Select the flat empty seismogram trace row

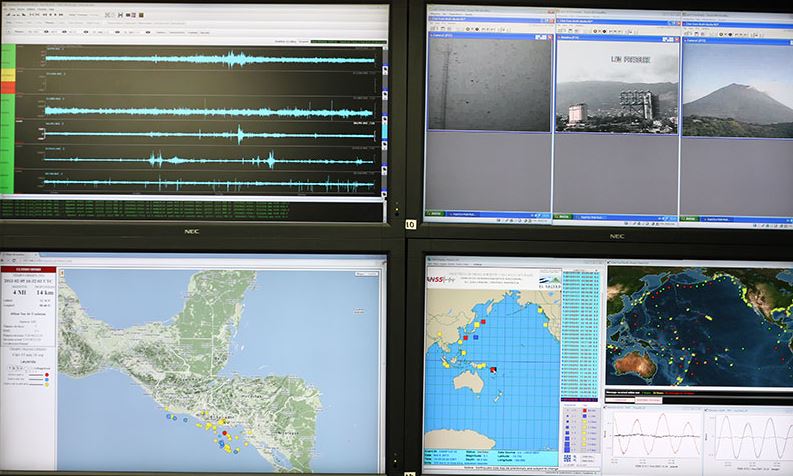point(210,82)
